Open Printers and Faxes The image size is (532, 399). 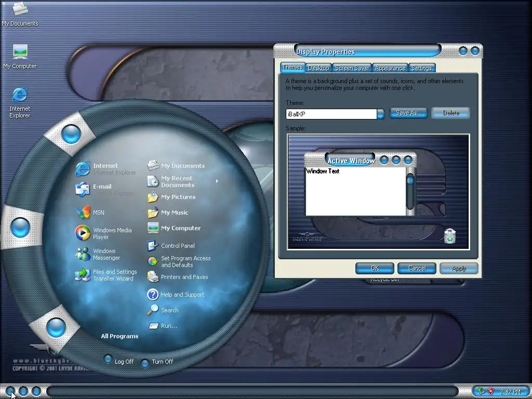tap(178, 277)
